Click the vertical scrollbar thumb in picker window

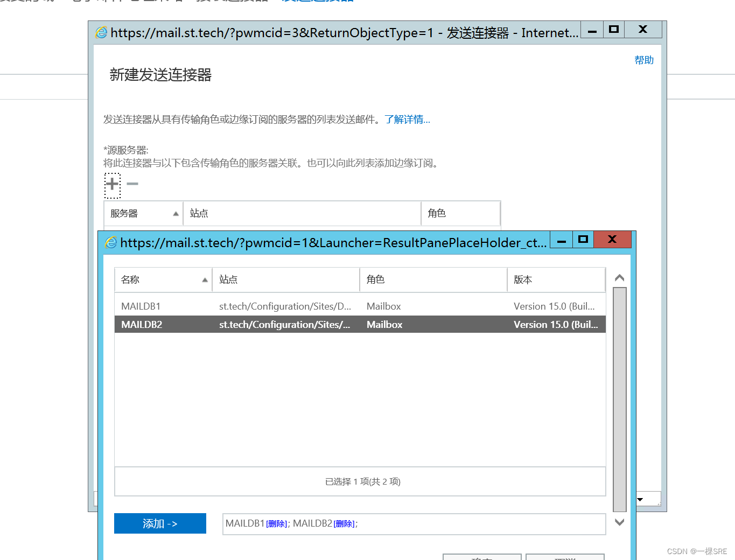[x=620, y=400]
